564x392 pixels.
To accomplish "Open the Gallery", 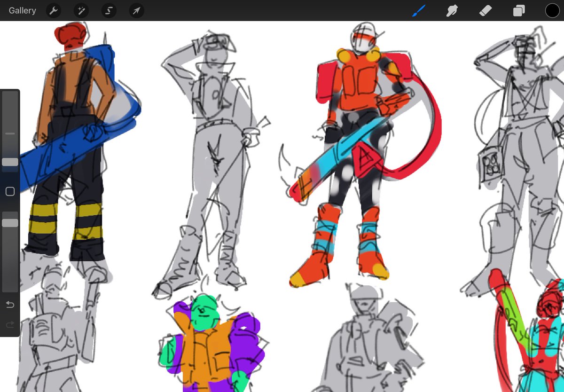I will pos(22,10).
